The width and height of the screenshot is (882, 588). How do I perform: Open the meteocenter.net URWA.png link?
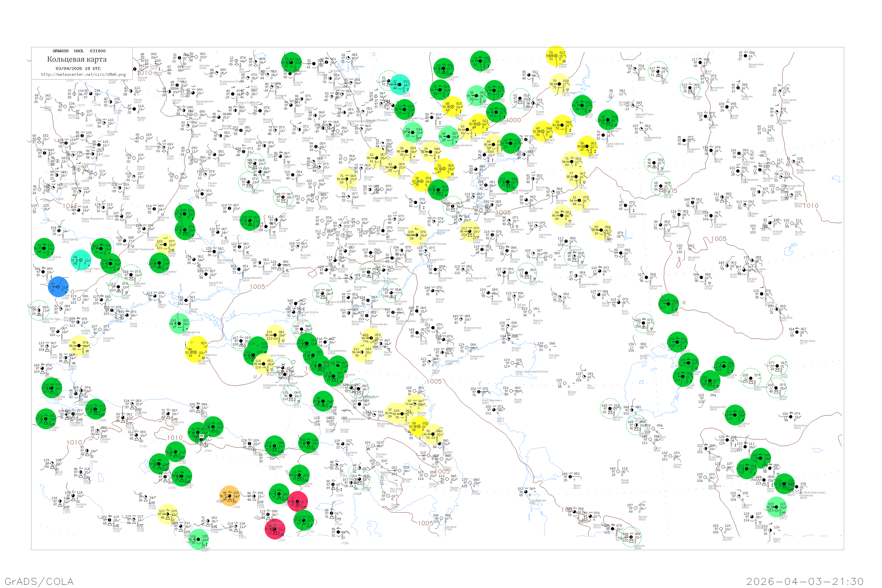coord(83,75)
